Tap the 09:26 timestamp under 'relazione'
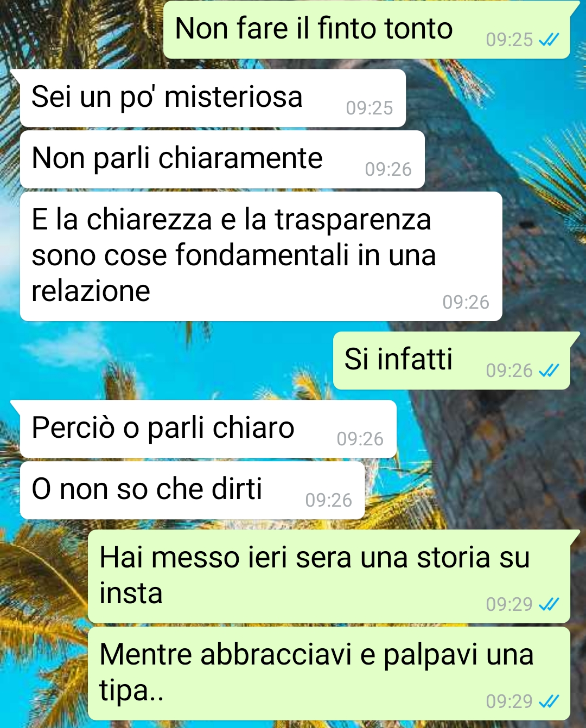586x728 pixels. coord(466,302)
